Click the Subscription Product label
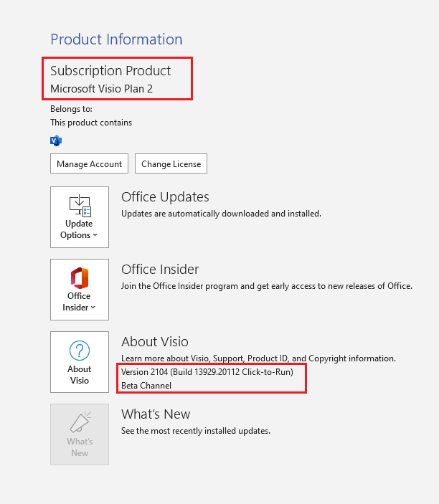This screenshot has width=439, height=504. point(110,71)
